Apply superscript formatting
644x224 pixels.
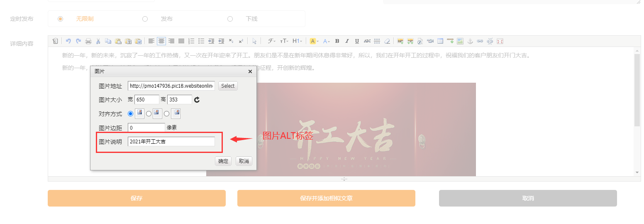[x=241, y=41]
